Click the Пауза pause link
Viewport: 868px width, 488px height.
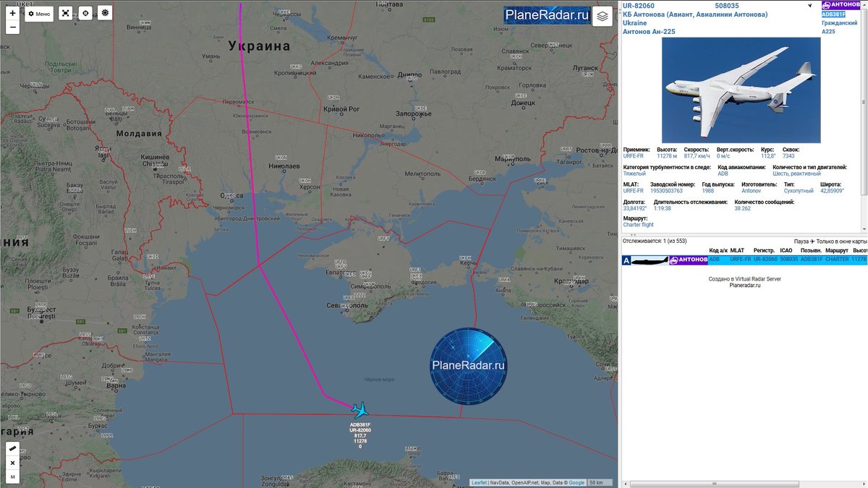(801, 241)
